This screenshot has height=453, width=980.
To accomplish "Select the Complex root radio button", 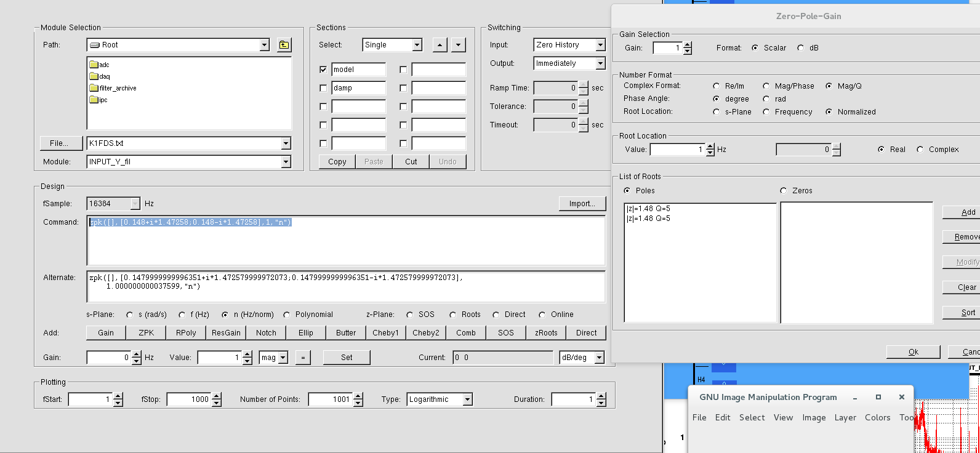I will click(920, 150).
